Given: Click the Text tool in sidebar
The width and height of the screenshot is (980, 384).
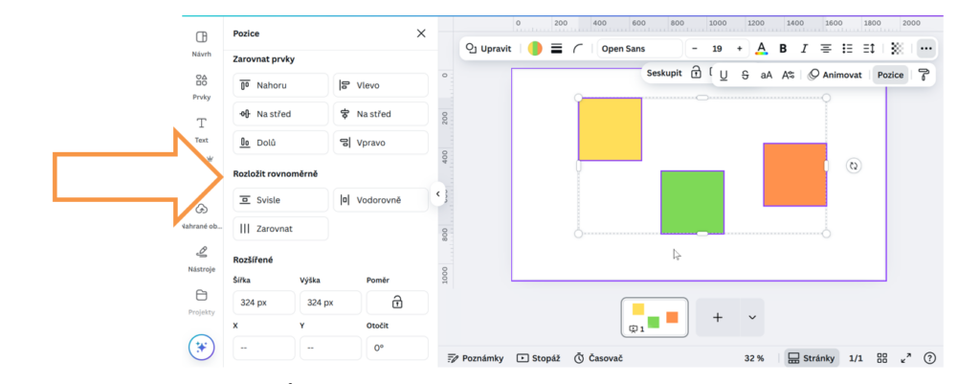Looking at the screenshot, I should point(201,128).
